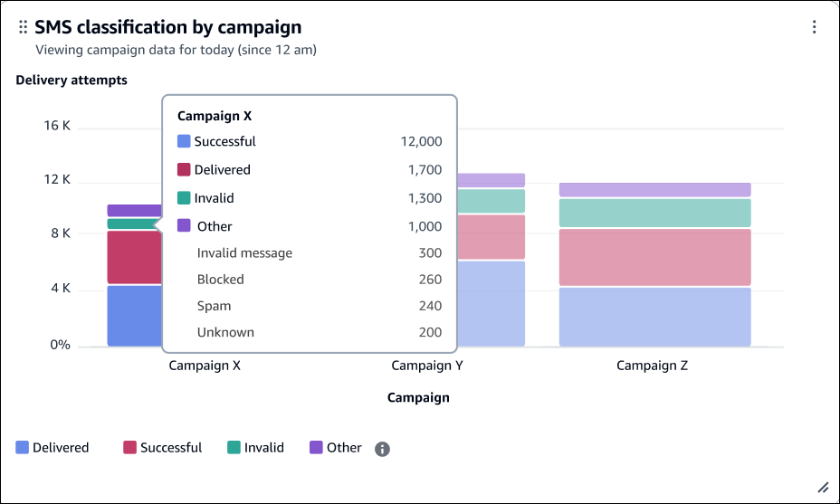Click the SMS classification by campaign title
Image resolution: width=840 pixels, height=504 pixels.
[168, 28]
